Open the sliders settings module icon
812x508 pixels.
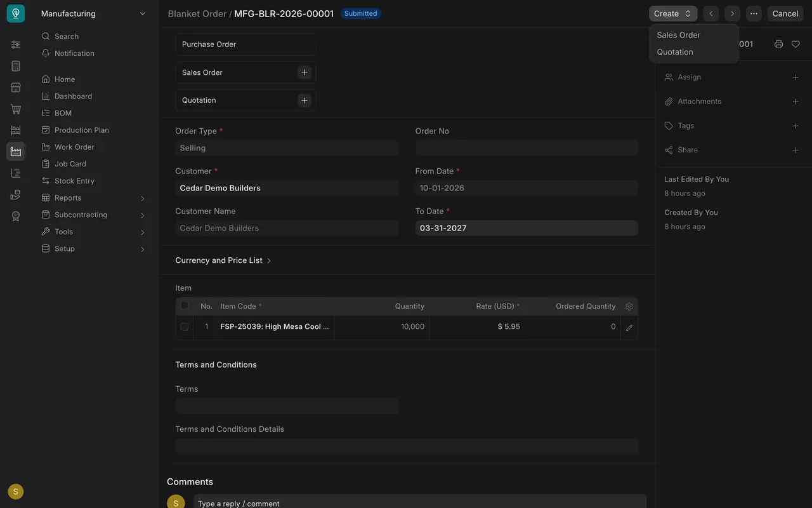(16, 44)
